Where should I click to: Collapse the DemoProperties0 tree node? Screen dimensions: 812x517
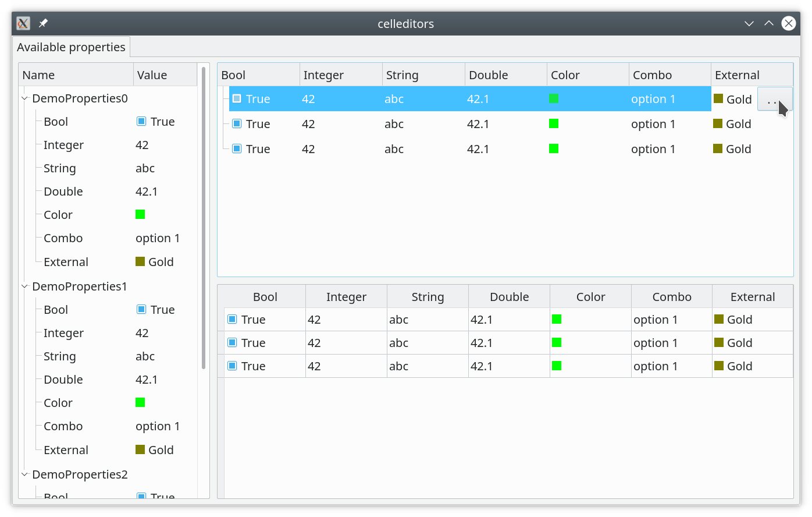click(x=25, y=98)
